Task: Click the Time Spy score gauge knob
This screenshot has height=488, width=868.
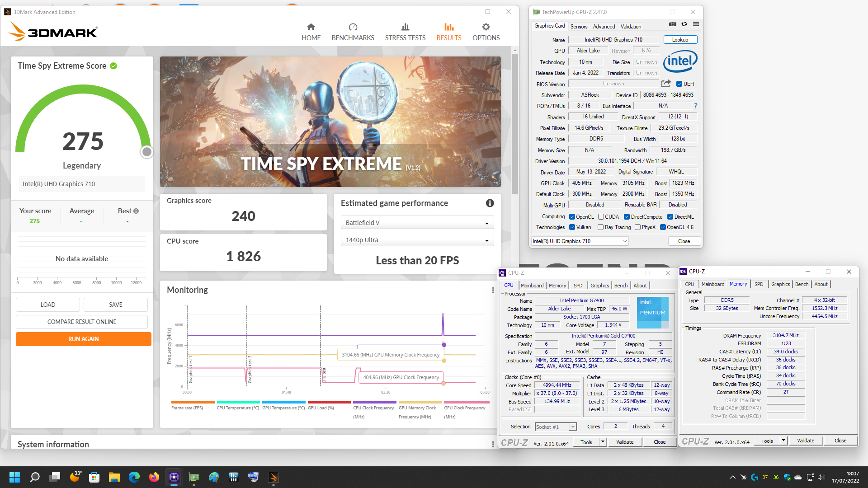Action: click(x=146, y=152)
